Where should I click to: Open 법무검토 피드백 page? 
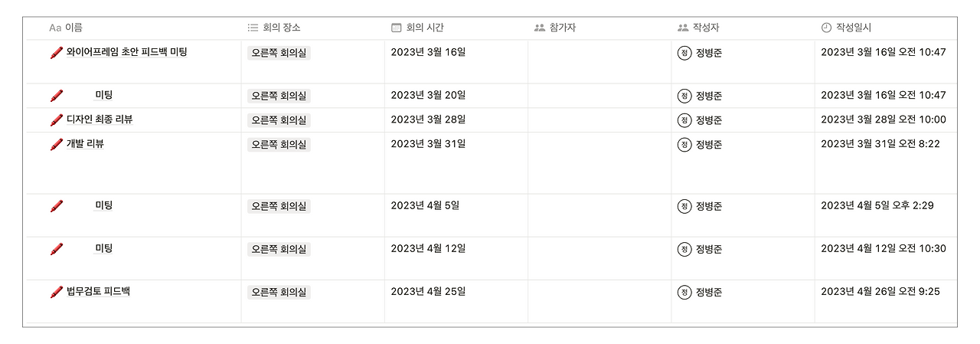pos(98,291)
